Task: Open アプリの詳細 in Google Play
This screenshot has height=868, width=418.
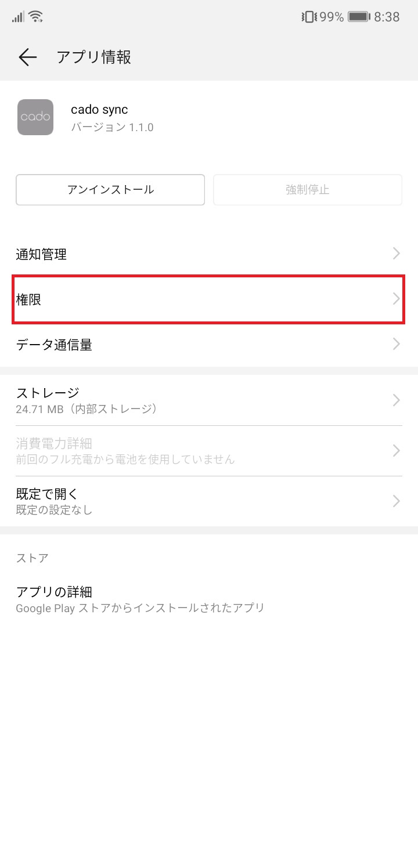Action: (209, 599)
